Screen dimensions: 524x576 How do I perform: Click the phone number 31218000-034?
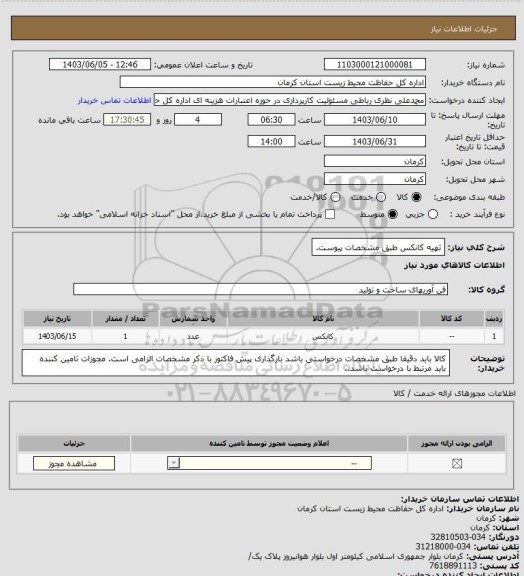tap(443, 547)
